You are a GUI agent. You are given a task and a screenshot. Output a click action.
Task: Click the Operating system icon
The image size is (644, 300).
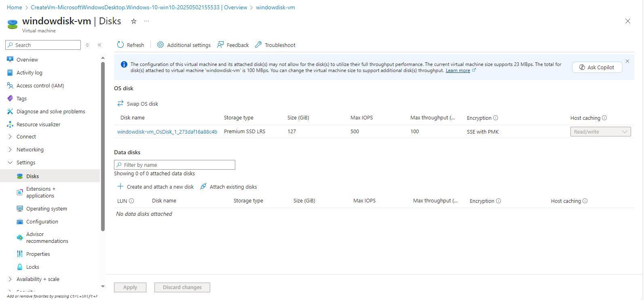20,209
